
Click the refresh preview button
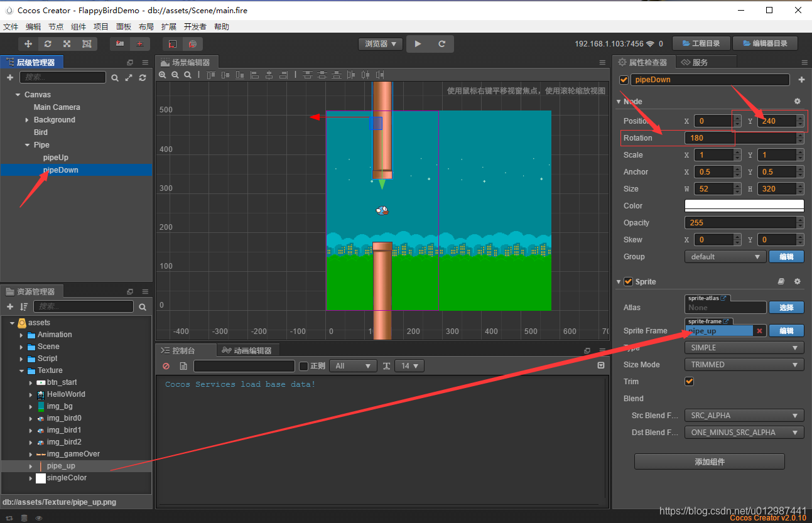(442, 44)
